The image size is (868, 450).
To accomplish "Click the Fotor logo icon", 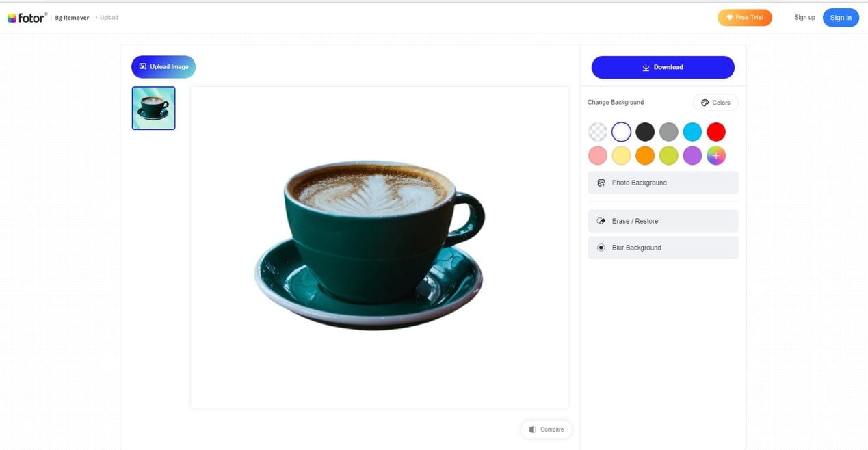I will pyautogui.click(x=12, y=18).
